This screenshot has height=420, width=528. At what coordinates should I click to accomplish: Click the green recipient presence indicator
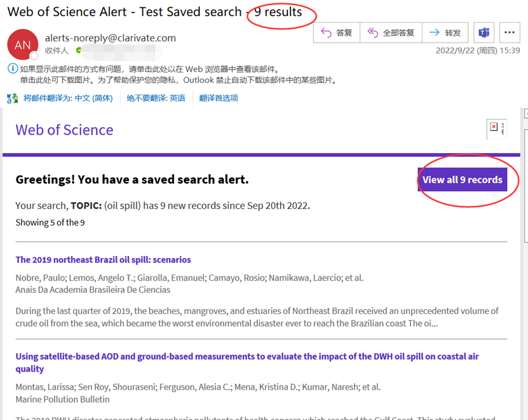click(79, 50)
